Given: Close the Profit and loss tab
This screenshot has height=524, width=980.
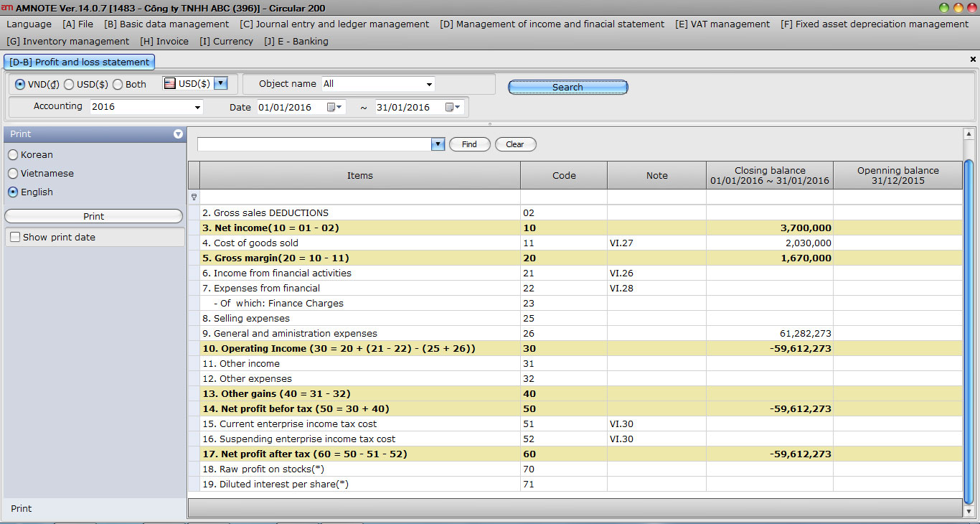Looking at the screenshot, I should pyautogui.click(x=973, y=60).
